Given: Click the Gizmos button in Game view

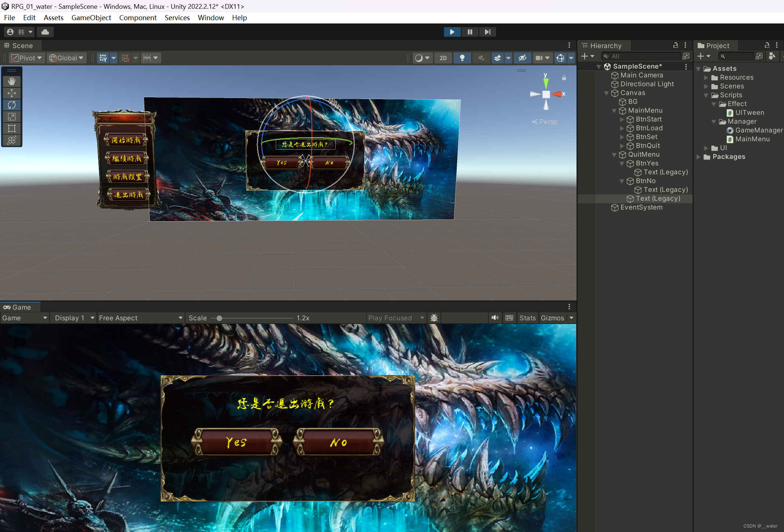Looking at the screenshot, I should point(552,318).
